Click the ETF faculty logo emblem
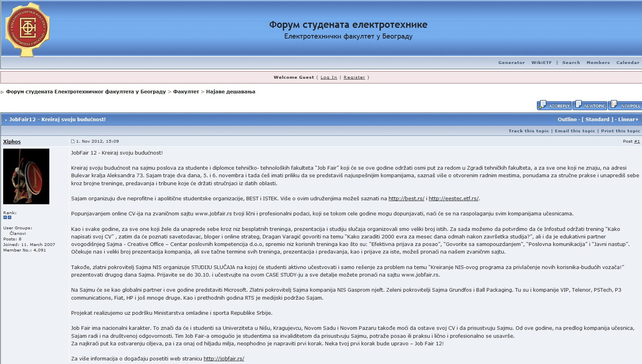Viewport: 642px width, 364px height. point(27,29)
